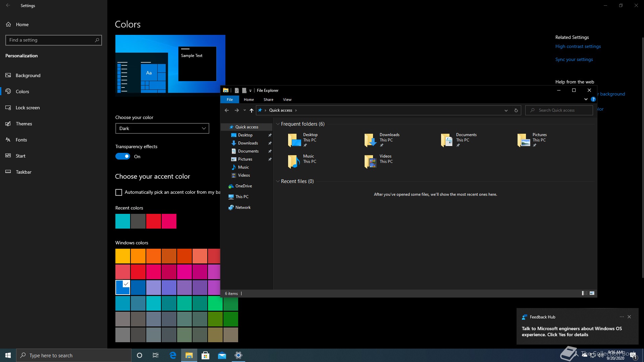Refresh the Quick access location
This screenshot has height=362, width=644.
516,110
